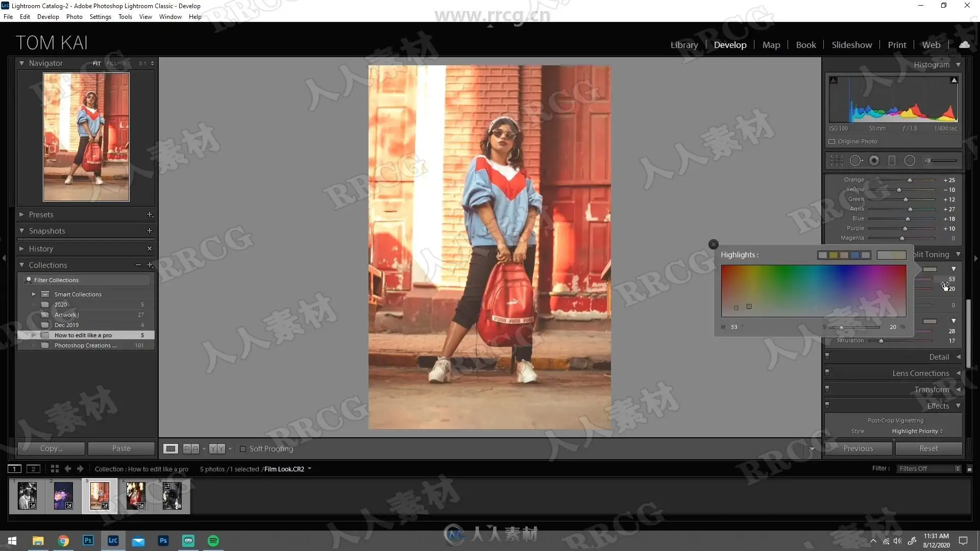Expand the Smart Collections tree item
This screenshot has height=551, width=980.
[34, 294]
